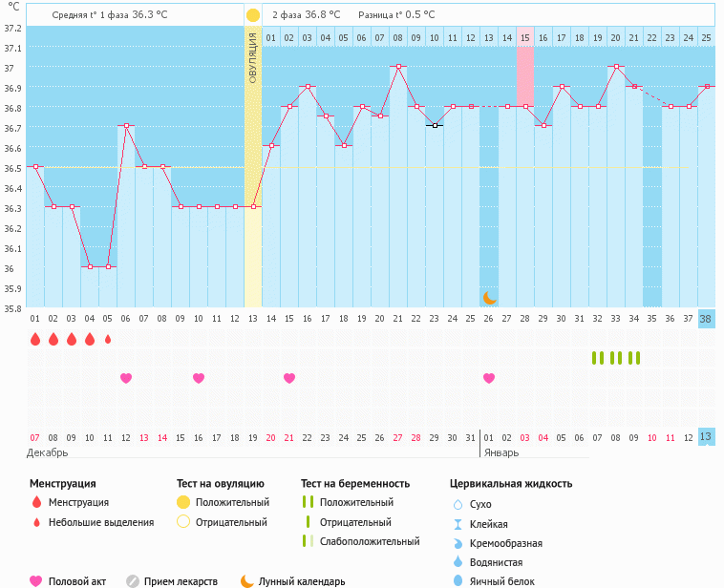
Task: Click the yellow ovulation circle above the chart
Action: (x=252, y=15)
